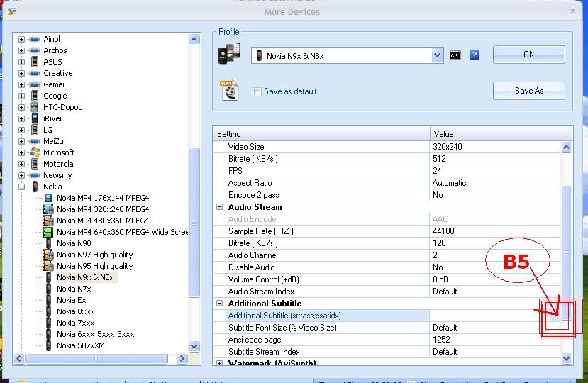This screenshot has width=588, height=383.
Task: Collapse the Additional Subtitle section
Action: (220, 304)
